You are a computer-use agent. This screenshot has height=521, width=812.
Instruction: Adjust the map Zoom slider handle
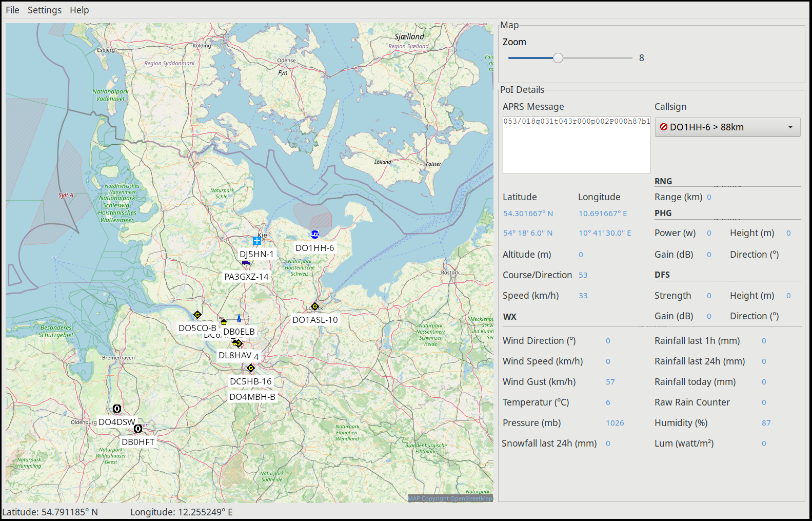pyautogui.click(x=558, y=58)
